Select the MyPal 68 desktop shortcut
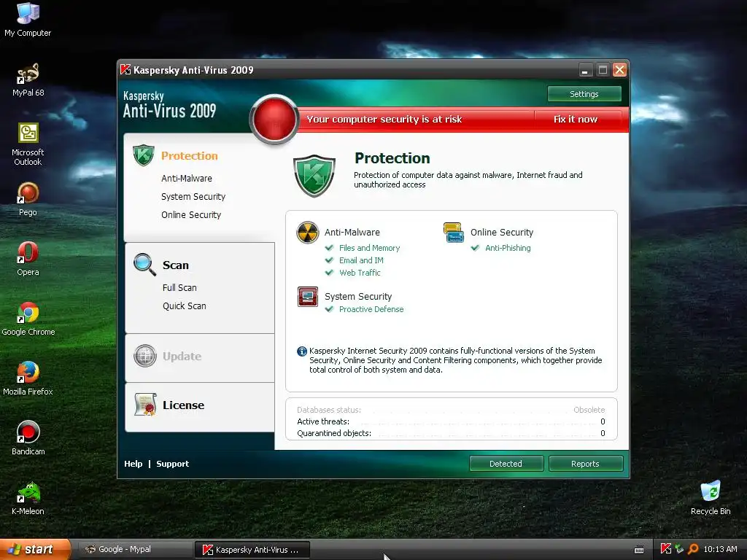This screenshot has height=560, width=747. pos(28,80)
